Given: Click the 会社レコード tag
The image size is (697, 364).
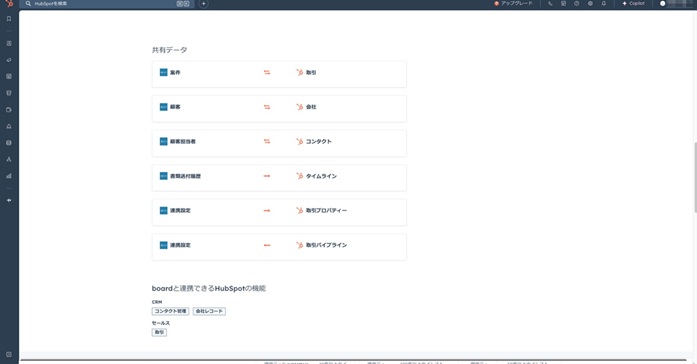Looking at the screenshot, I should pos(209,311).
